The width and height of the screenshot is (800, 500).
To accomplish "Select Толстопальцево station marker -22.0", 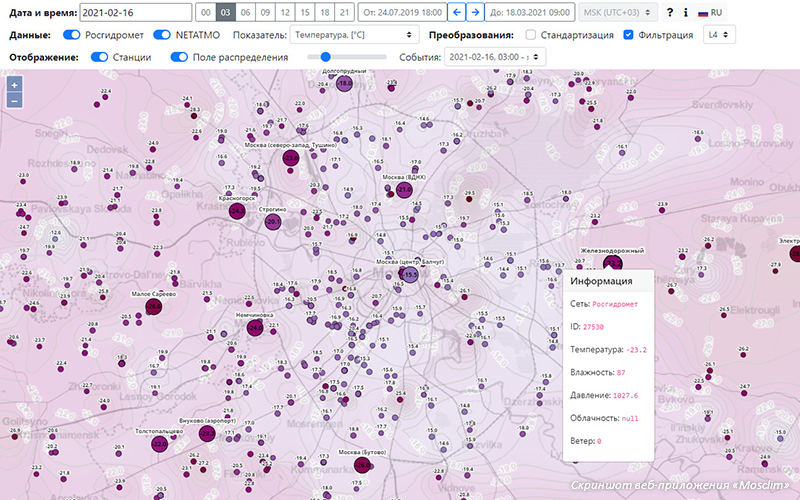I will (160, 444).
